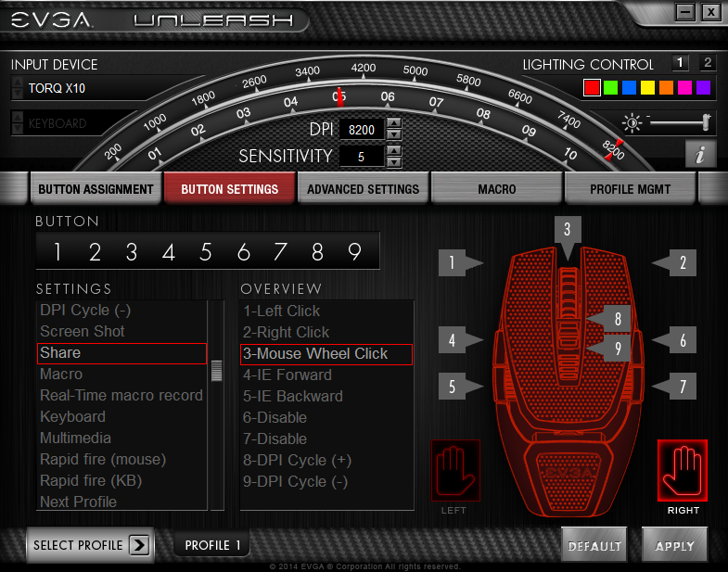Switch to lighting profile 1
Screen dimensions: 728x572
pyautogui.click(x=680, y=63)
